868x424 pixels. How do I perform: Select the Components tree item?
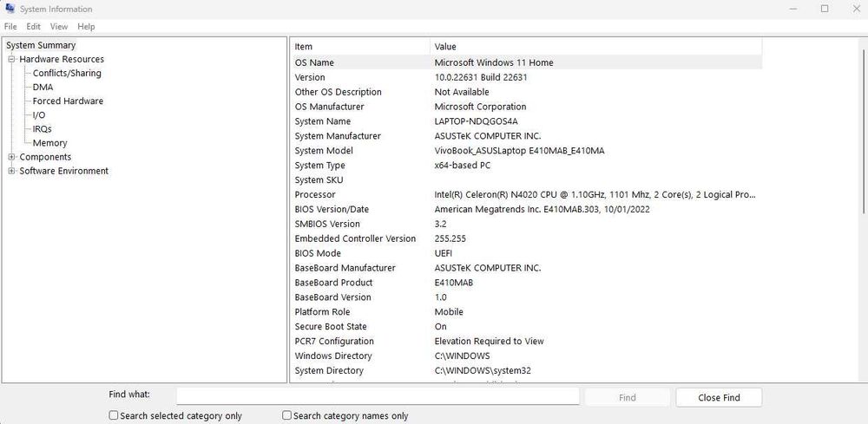[x=45, y=157]
